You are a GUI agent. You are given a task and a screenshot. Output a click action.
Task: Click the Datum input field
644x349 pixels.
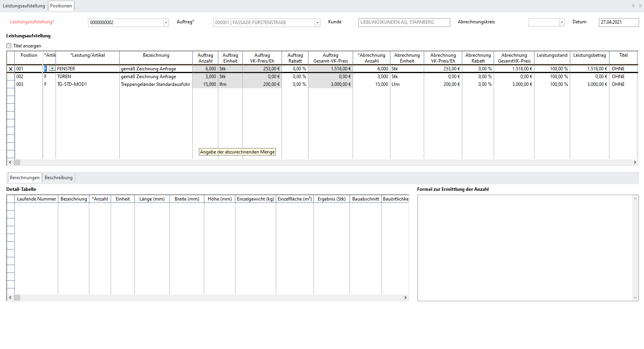tap(618, 22)
